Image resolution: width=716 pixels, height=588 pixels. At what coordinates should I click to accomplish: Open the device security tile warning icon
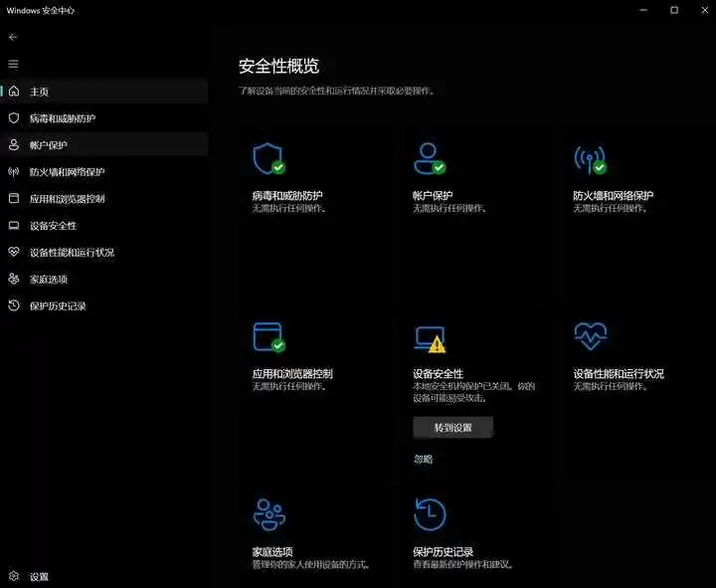pyautogui.click(x=430, y=339)
